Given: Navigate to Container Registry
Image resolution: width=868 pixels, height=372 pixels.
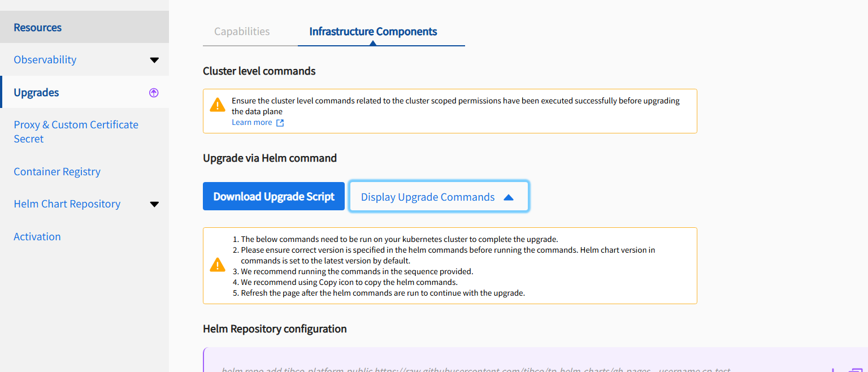Looking at the screenshot, I should tap(57, 172).
